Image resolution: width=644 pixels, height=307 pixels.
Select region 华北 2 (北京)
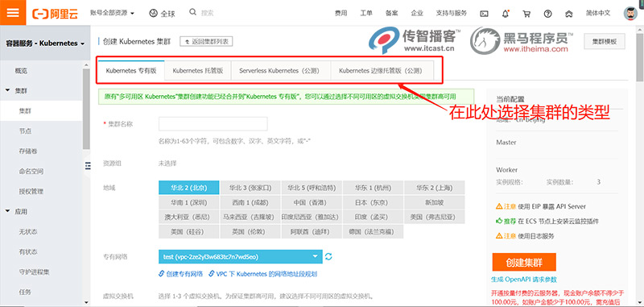(189, 188)
